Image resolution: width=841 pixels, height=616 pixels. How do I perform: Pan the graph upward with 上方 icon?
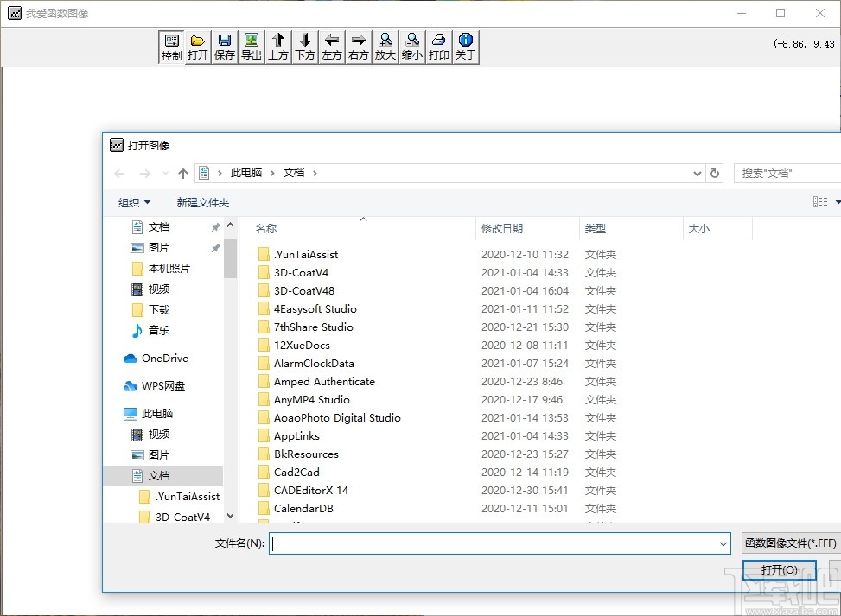(277, 46)
